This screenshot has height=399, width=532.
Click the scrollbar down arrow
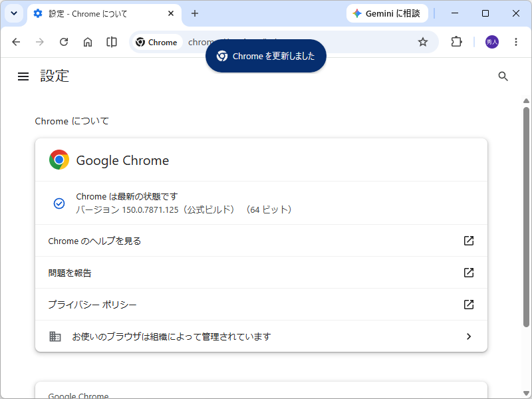point(526,394)
